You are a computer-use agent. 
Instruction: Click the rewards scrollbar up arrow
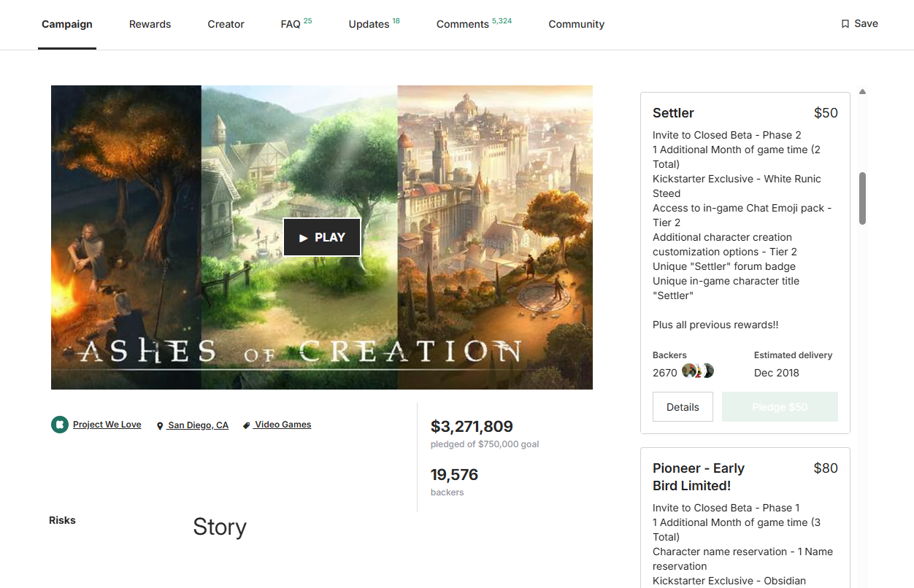(862, 92)
